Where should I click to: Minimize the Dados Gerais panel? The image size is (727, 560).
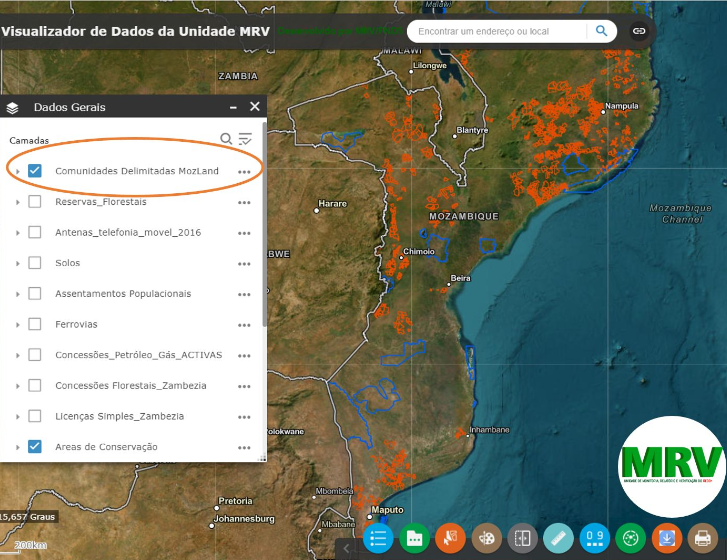[233, 107]
